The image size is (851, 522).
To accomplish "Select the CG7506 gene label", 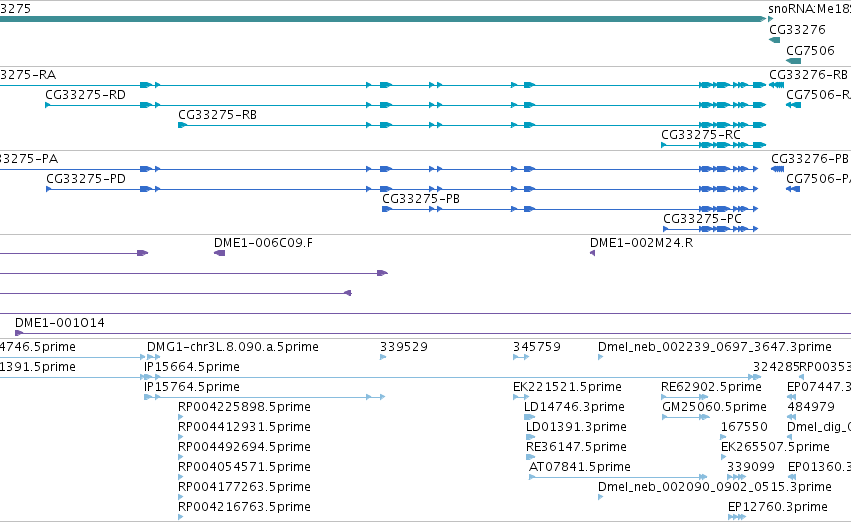I will click(810, 51).
